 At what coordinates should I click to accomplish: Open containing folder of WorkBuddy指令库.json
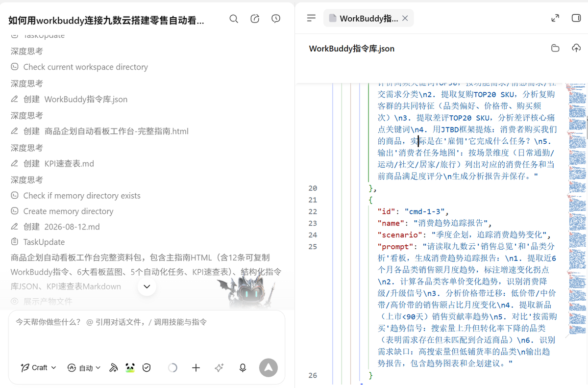(555, 48)
